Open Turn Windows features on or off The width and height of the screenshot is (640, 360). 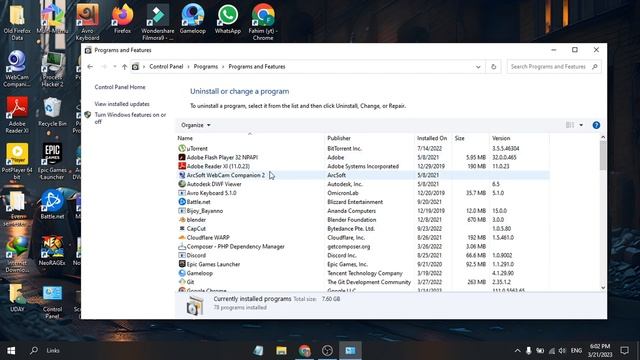[x=130, y=118]
